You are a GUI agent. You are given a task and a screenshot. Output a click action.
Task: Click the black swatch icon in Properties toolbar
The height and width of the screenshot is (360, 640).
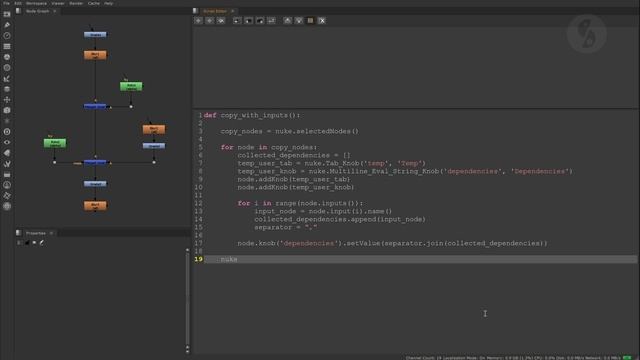27,242
